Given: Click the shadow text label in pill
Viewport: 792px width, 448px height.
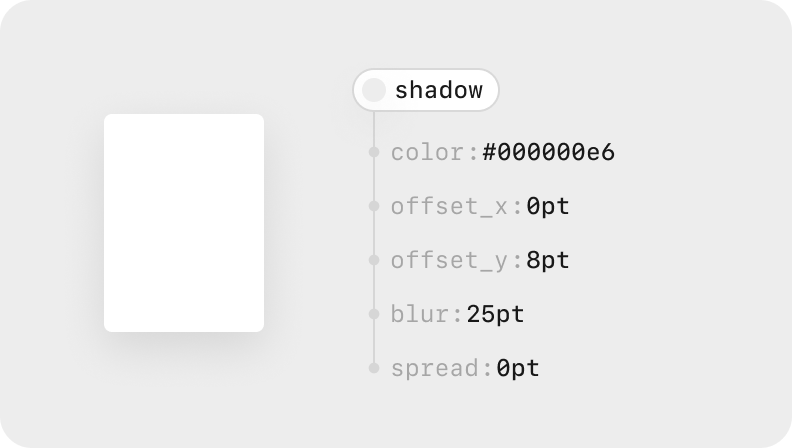Looking at the screenshot, I should click(x=439, y=90).
